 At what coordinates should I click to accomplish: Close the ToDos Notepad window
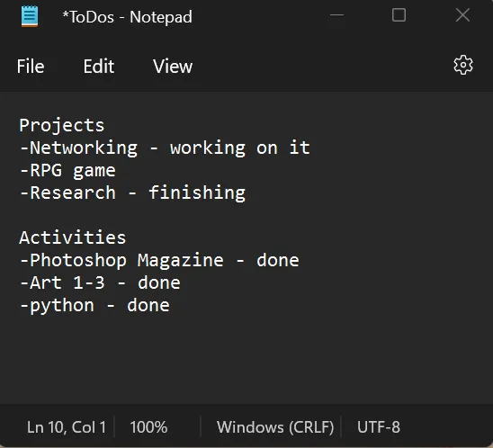(462, 14)
